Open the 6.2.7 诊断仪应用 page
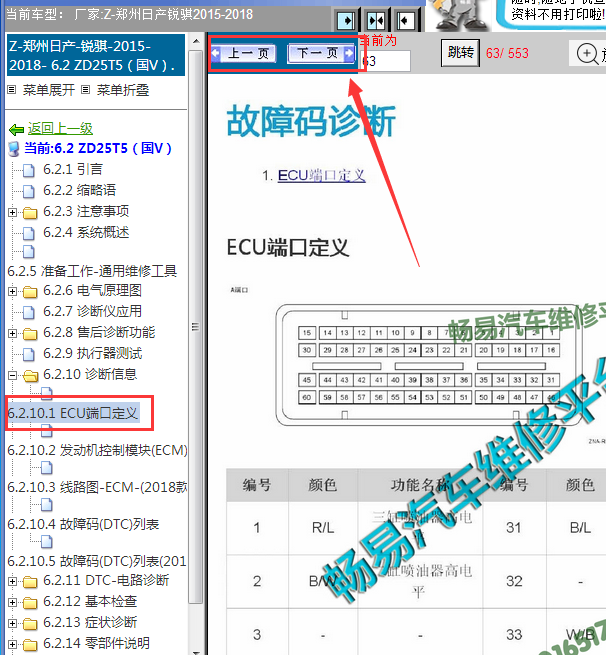Viewport: 606px width, 655px height. (x=92, y=311)
